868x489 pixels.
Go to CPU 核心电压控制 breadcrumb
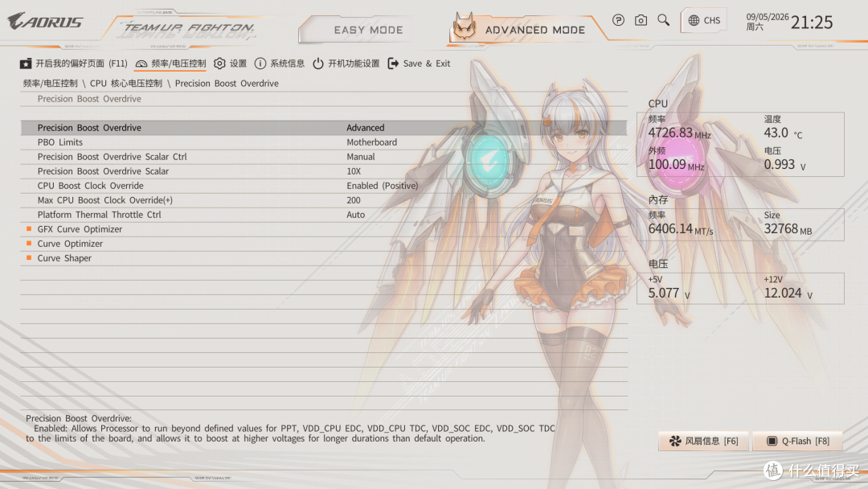pos(126,83)
